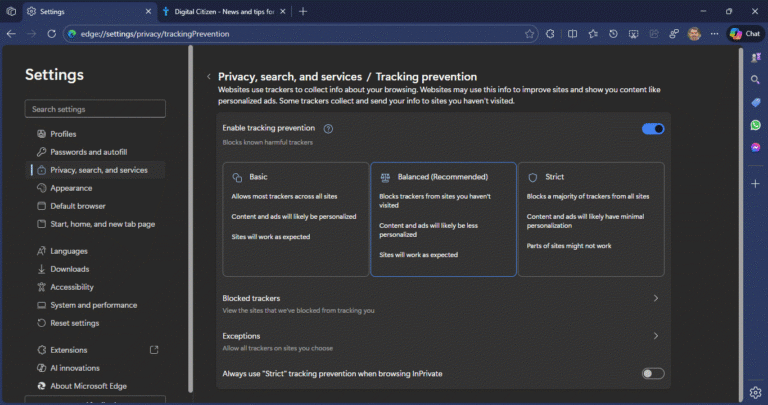
Task: Open Reset settings section
Action: tap(96, 323)
